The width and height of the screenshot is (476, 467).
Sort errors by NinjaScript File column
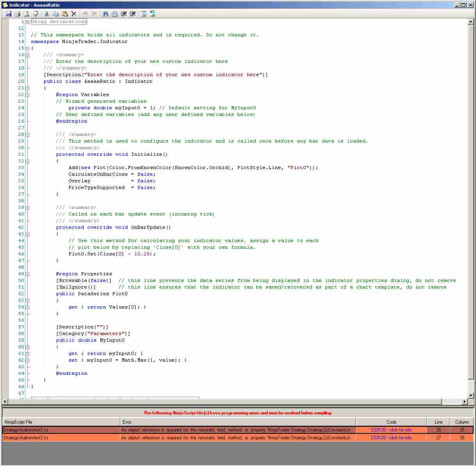(x=61, y=422)
